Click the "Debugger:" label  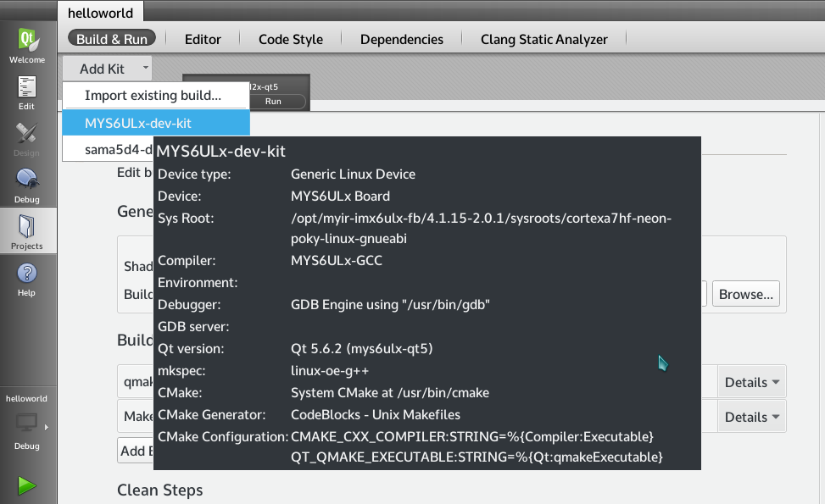click(189, 304)
